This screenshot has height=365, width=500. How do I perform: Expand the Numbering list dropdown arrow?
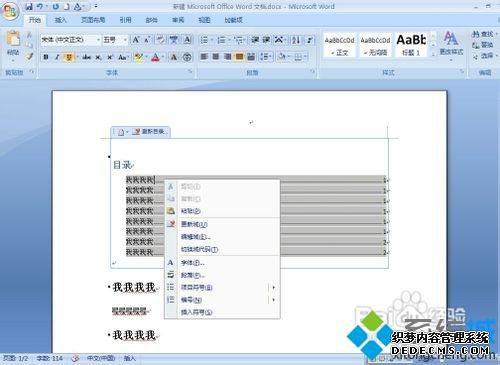point(229,40)
